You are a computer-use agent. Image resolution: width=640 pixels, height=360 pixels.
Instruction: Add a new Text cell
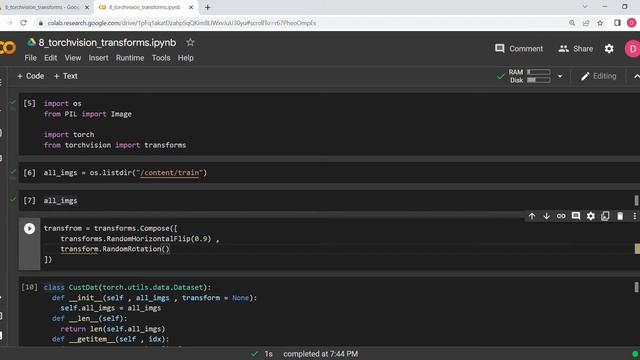point(66,76)
